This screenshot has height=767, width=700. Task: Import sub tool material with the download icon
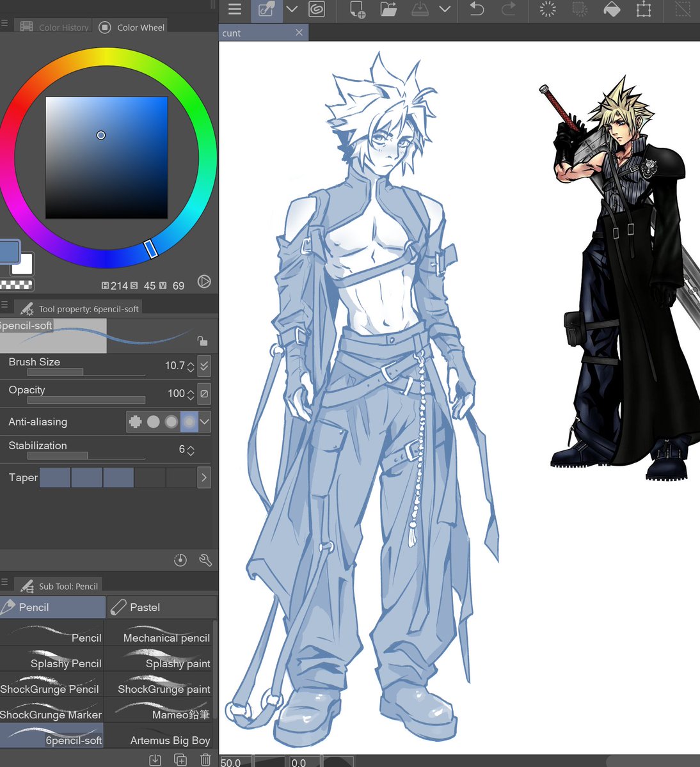click(x=155, y=760)
